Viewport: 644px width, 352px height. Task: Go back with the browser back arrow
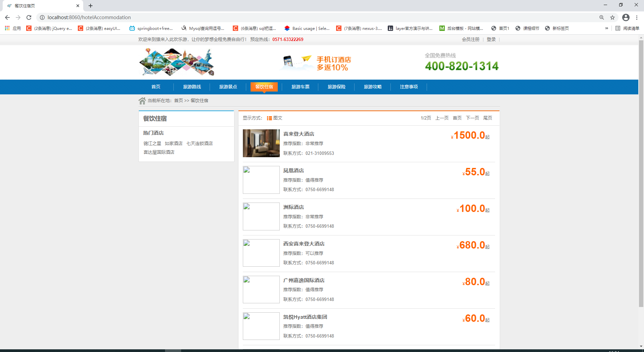(x=7, y=17)
